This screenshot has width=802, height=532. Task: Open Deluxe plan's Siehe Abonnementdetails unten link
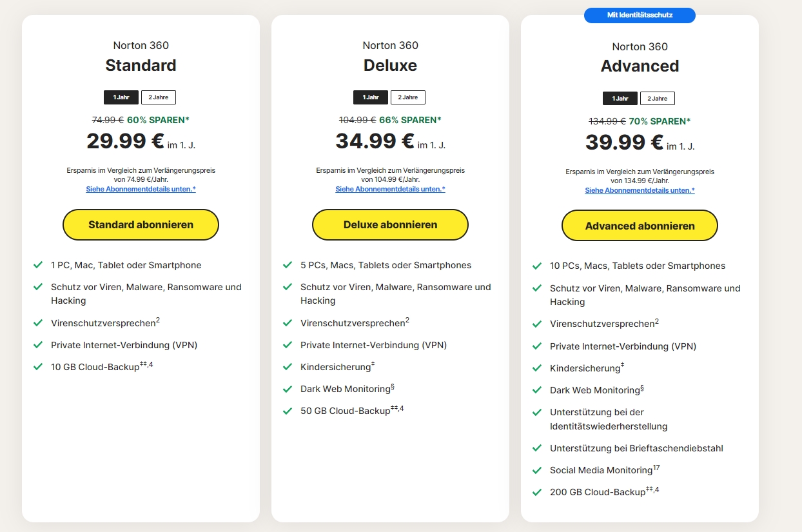click(x=390, y=189)
